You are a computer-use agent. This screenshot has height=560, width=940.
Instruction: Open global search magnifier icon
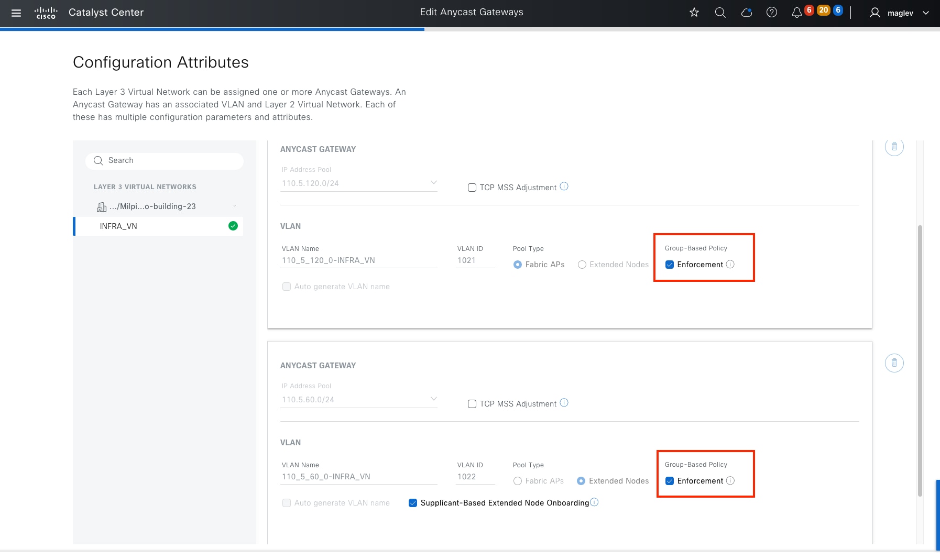coord(720,13)
